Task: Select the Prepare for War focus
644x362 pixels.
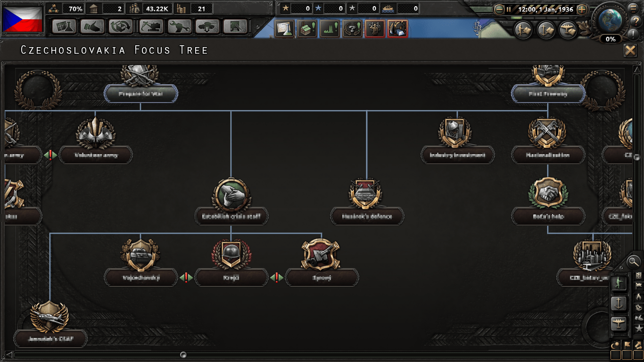Action: [x=140, y=94]
